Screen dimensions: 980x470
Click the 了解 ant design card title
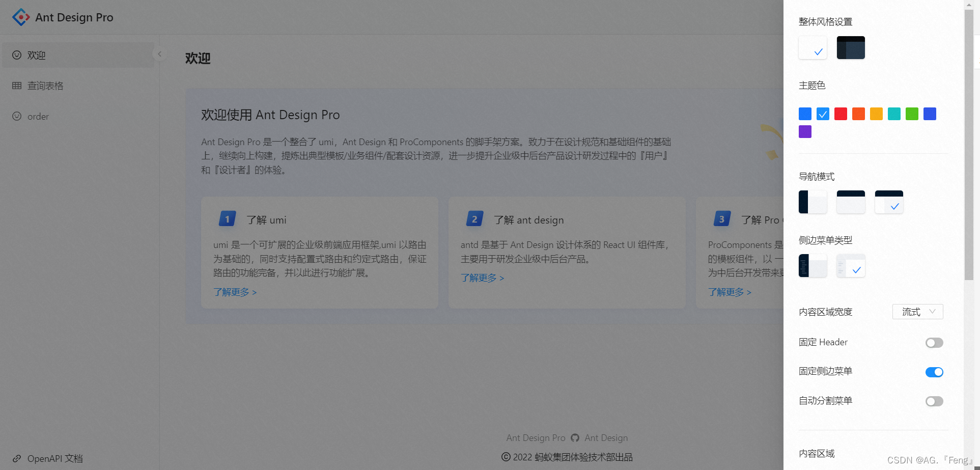tap(528, 219)
